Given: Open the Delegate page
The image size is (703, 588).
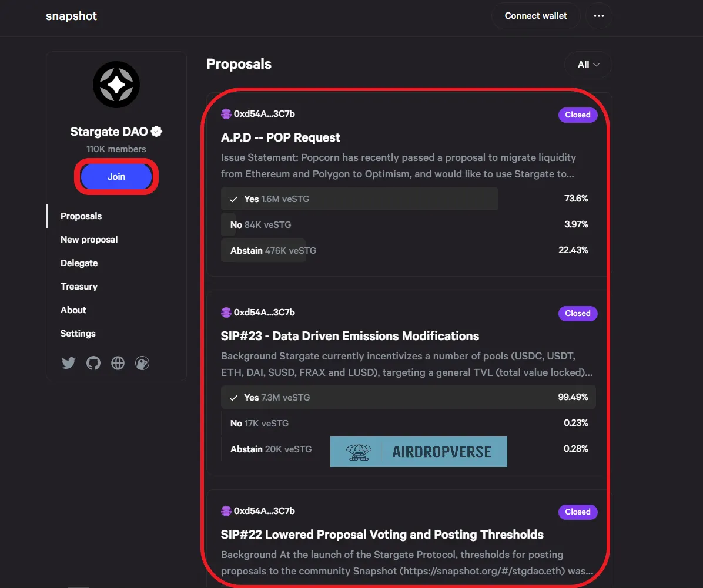Looking at the screenshot, I should [79, 263].
